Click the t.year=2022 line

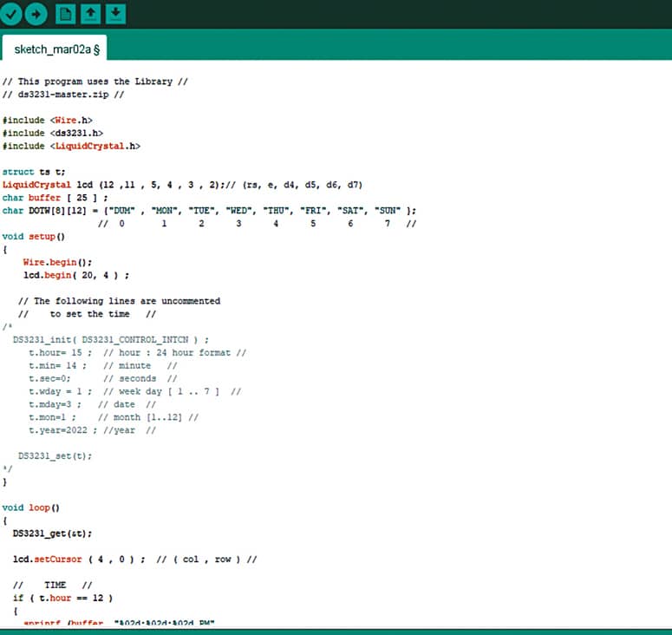click(91, 429)
